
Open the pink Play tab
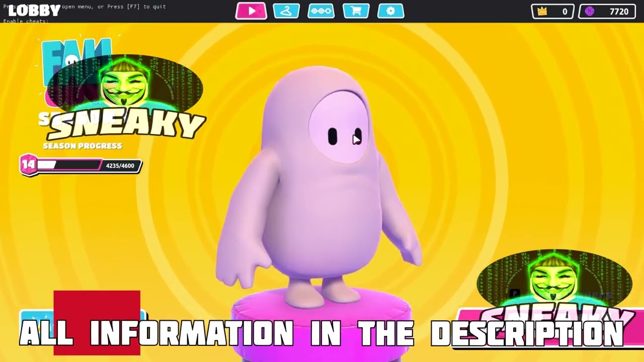coord(251,11)
